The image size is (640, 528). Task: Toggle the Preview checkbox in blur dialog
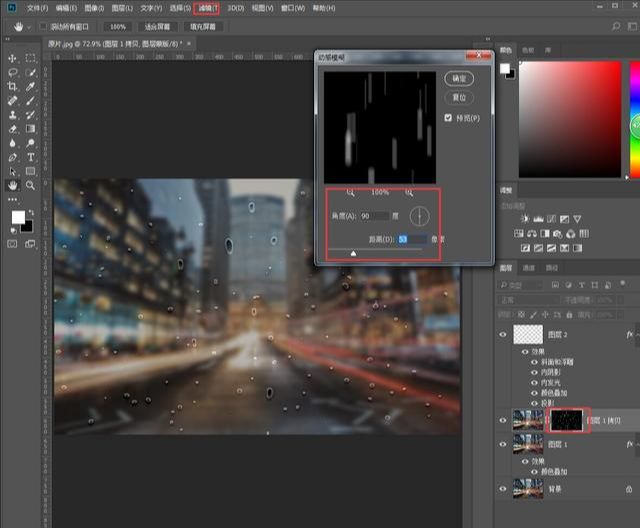[x=448, y=118]
